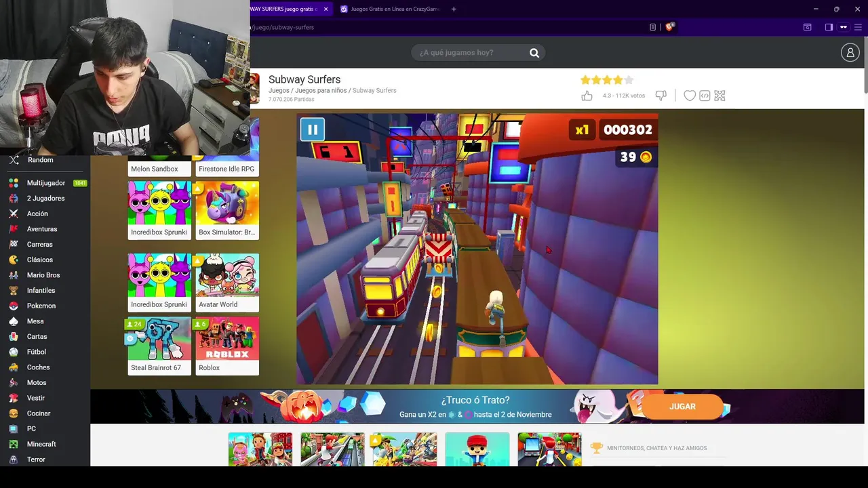Image resolution: width=868 pixels, height=488 pixels.
Task: Select the Aventuras category
Action: point(42,229)
